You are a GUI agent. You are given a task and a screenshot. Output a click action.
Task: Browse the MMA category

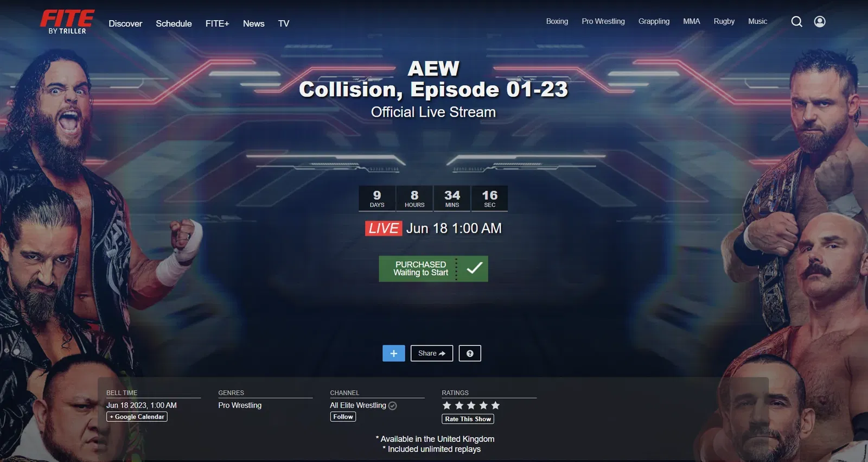(x=692, y=22)
